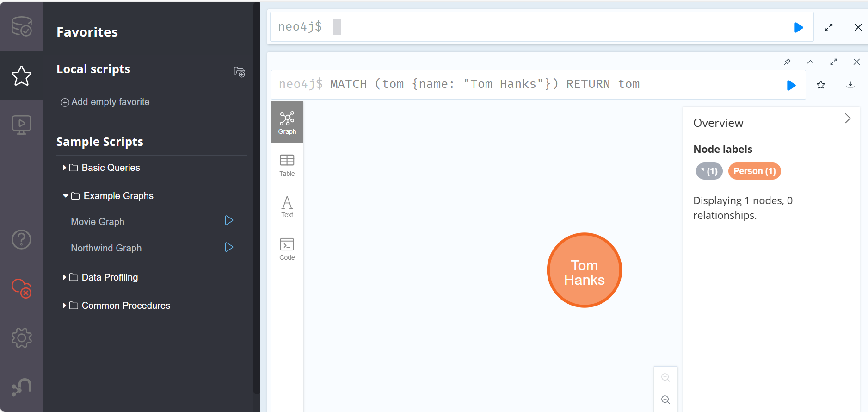Collapse the Example Graphs folder

(108, 196)
